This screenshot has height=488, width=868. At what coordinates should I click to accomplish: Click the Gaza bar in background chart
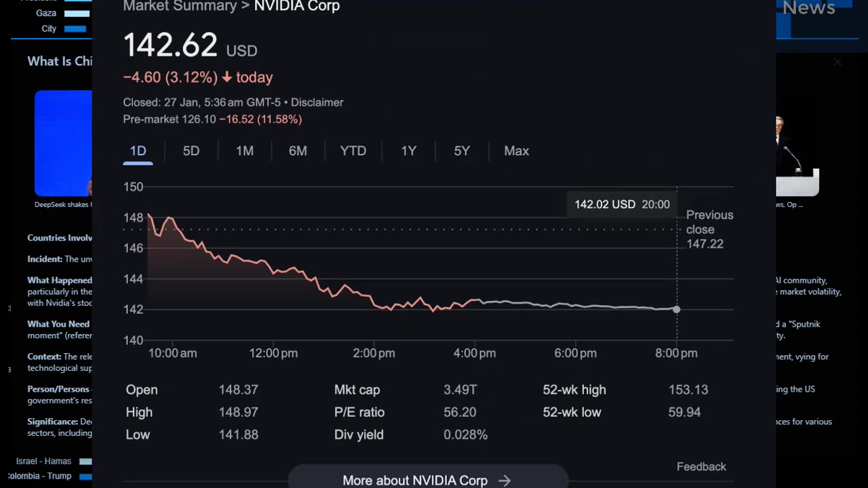pos(77,14)
